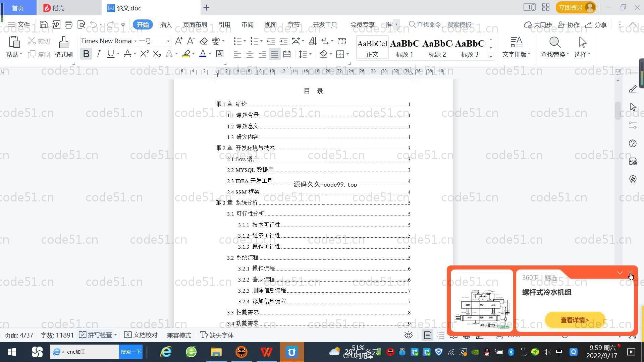This screenshot has width=644, height=362.
Task: Click the pen icon in right sidebar
Action: (633, 89)
